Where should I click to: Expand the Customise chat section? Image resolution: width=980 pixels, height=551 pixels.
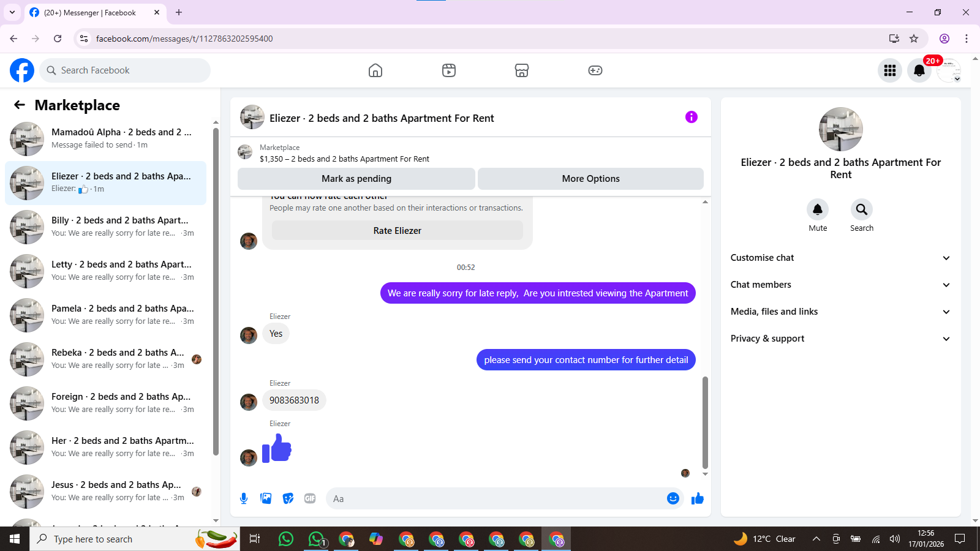pyautogui.click(x=840, y=258)
